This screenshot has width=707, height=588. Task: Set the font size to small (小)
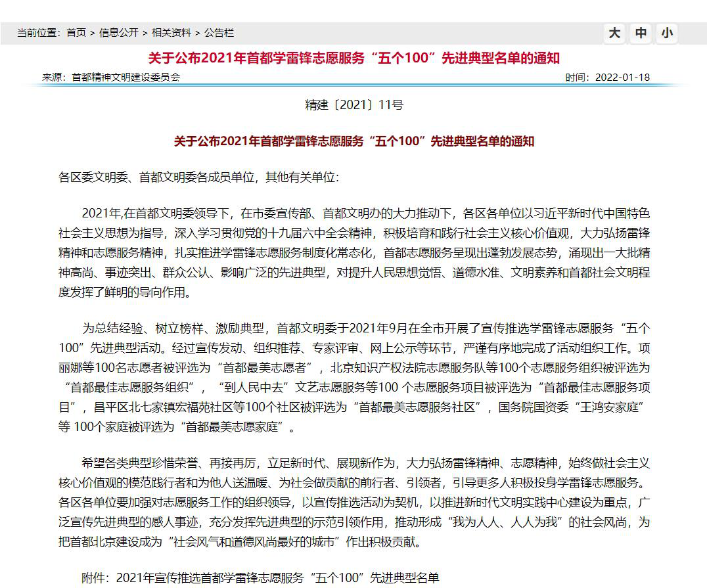pos(667,34)
